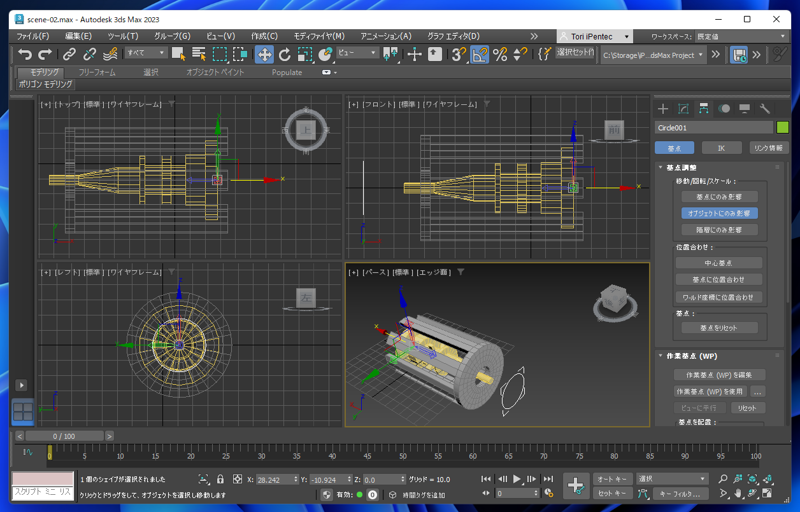
Task: Toggle the オート キー auto key button
Action: pyautogui.click(x=612, y=479)
